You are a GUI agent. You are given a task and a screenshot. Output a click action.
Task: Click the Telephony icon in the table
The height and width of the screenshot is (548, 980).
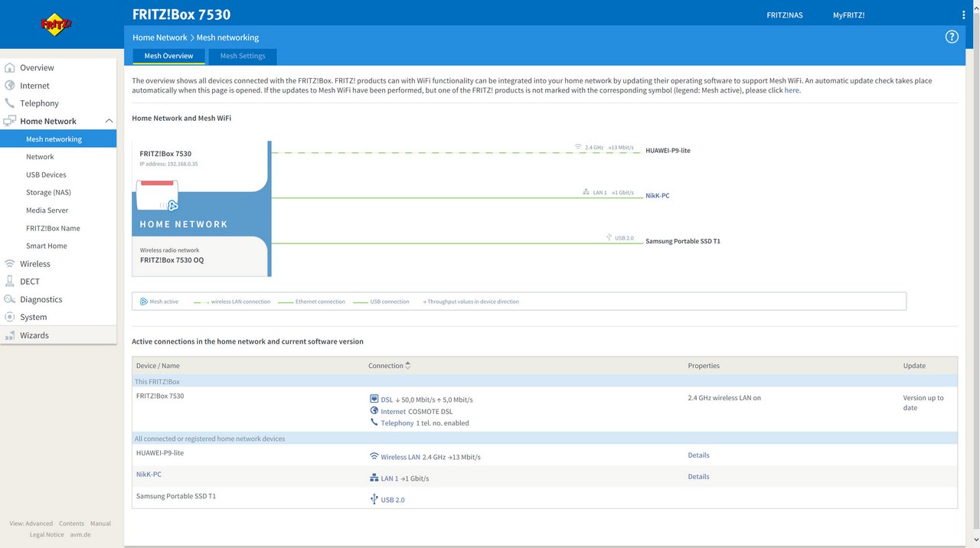click(374, 422)
